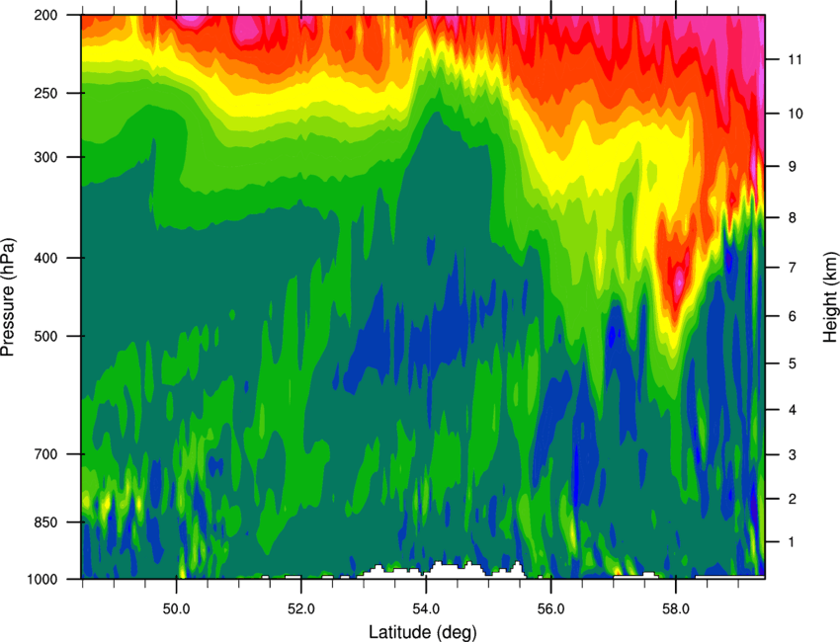Click the 4 km height label
This screenshot has width=840, height=642.
(792, 410)
